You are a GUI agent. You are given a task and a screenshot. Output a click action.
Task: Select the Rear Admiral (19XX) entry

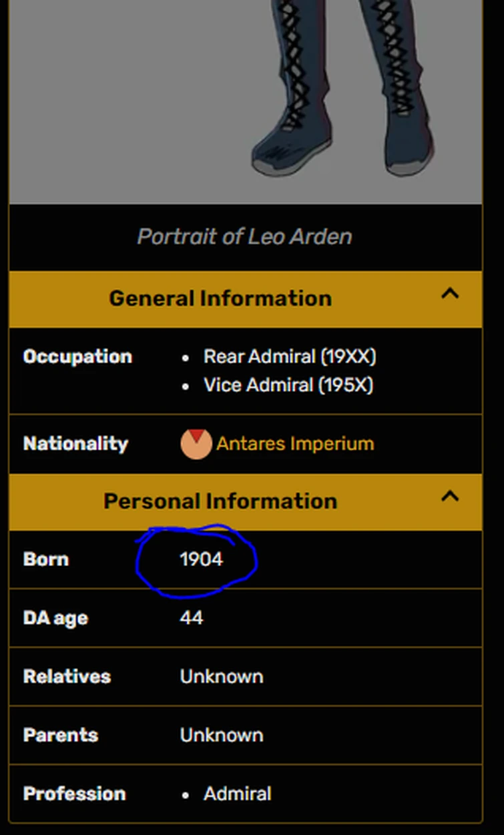coord(290,357)
